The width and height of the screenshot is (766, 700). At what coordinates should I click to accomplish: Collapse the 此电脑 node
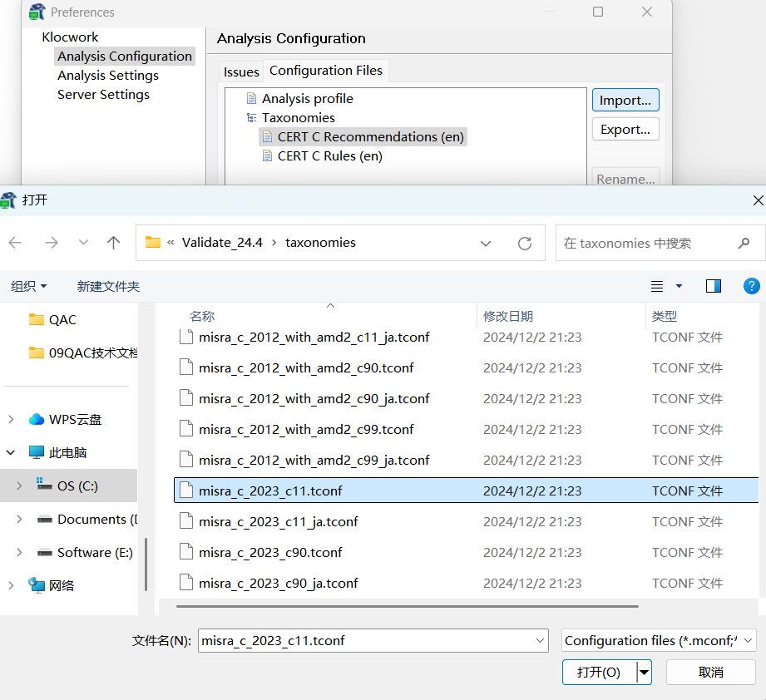(x=11, y=452)
